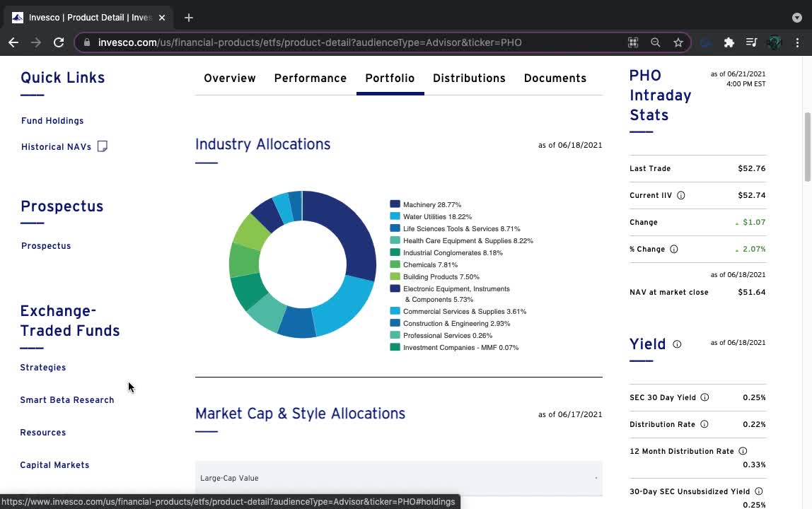Click the Investment Companies - MMF 0.07% label
This screenshot has width=812, height=509.
(461, 347)
